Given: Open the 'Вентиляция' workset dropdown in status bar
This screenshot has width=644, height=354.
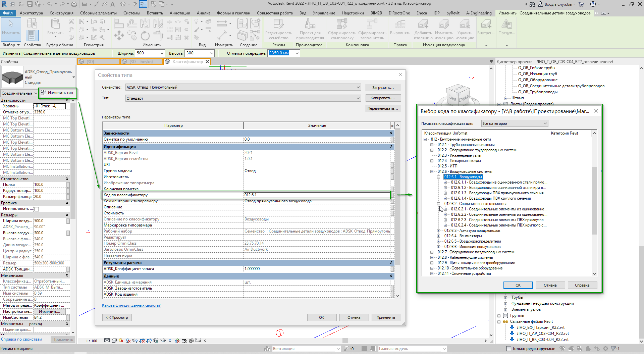Looking at the screenshot, I should [x=307, y=349].
